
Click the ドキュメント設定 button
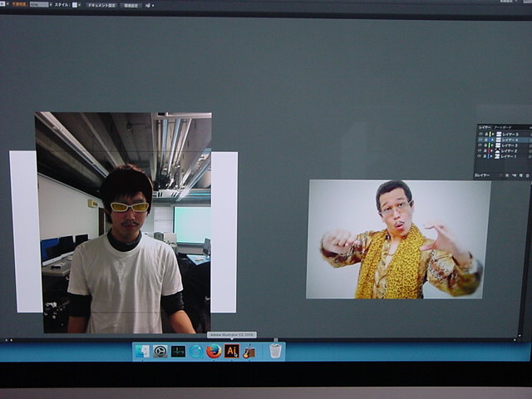tap(101, 5)
